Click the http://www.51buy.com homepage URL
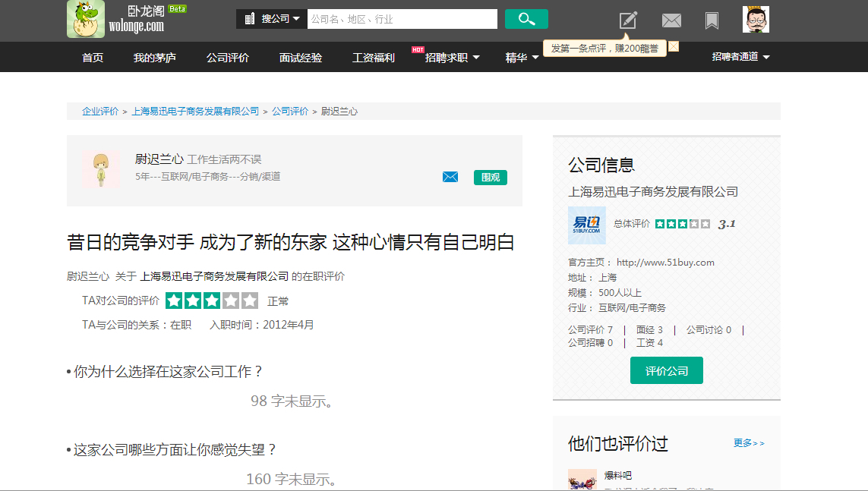This screenshot has height=491, width=868. coord(665,263)
